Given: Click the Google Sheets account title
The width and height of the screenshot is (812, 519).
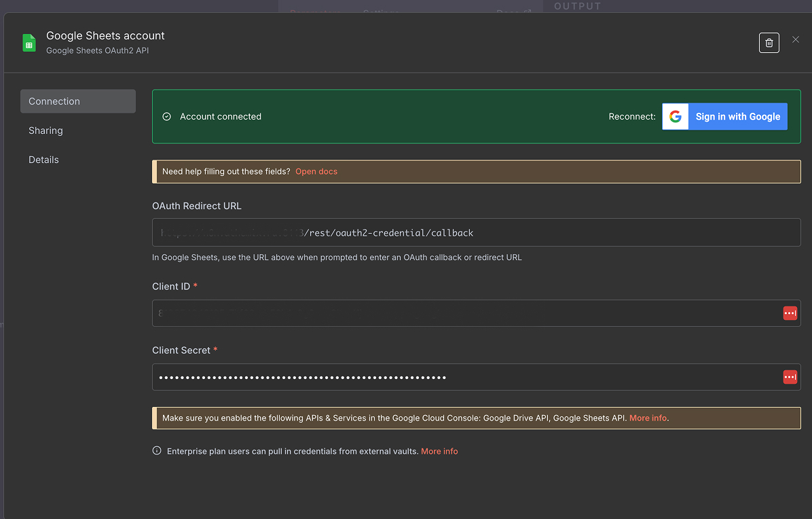Looking at the screenshot, I should pos(105,36).
